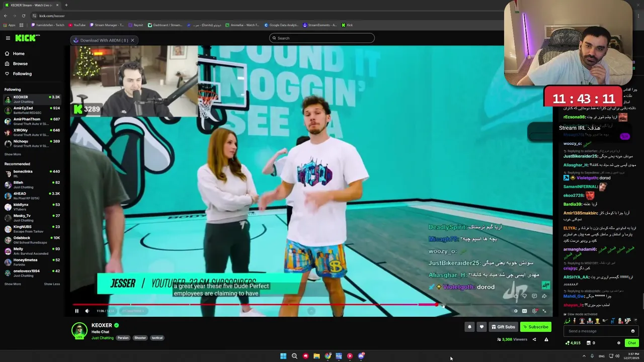The image size is (644, 362).
Task: Select the tactical tag
Action: click(x=157, y=338)
